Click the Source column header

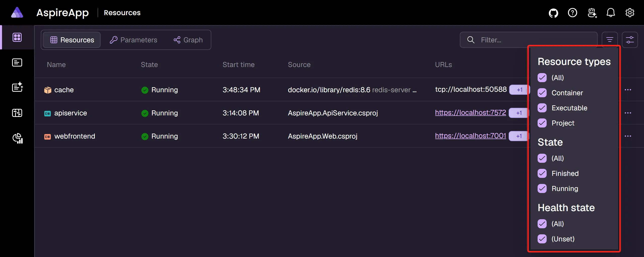tap(299, 65)
